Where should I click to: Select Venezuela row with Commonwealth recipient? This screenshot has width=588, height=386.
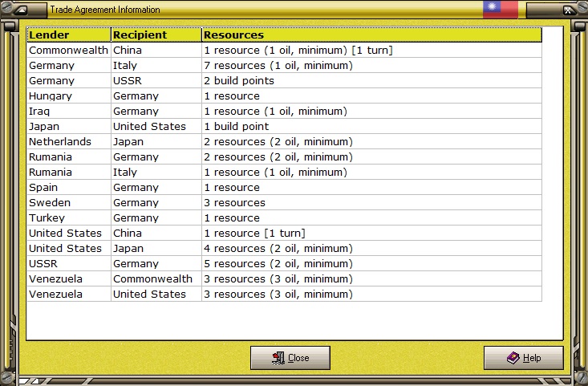tap(284, 279)
